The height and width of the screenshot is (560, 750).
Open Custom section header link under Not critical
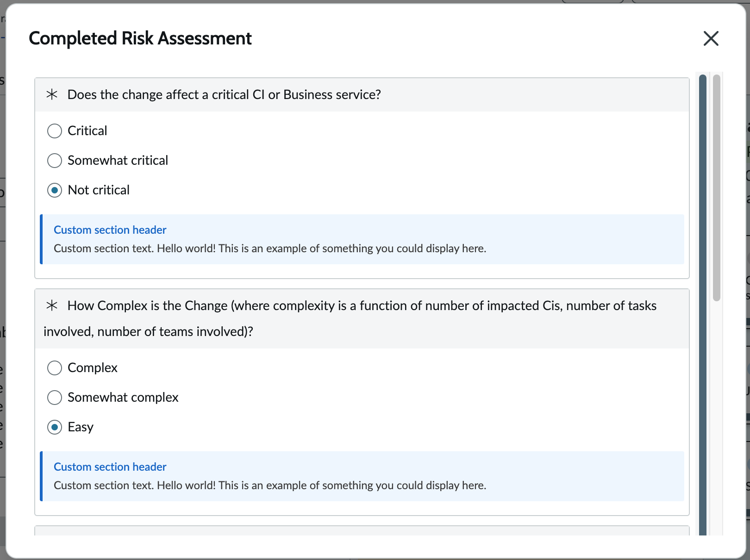pyautogui.click(x=110, y=230)
